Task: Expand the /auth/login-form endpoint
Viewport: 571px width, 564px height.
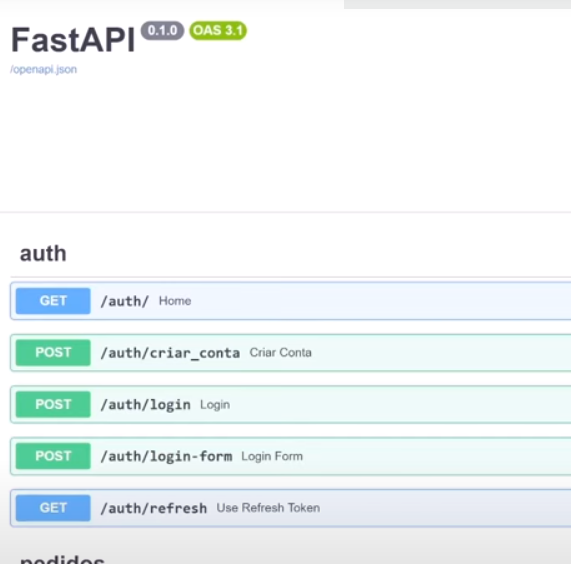Action: 291,456
